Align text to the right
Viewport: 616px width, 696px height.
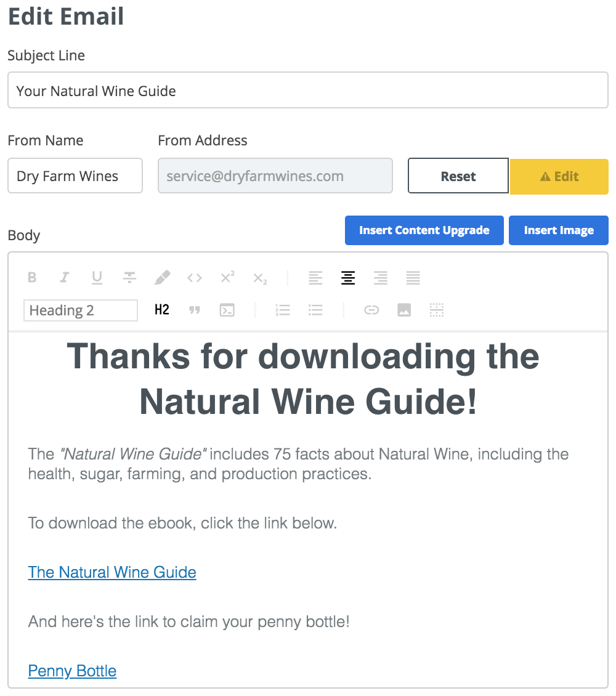click(380, 278)
